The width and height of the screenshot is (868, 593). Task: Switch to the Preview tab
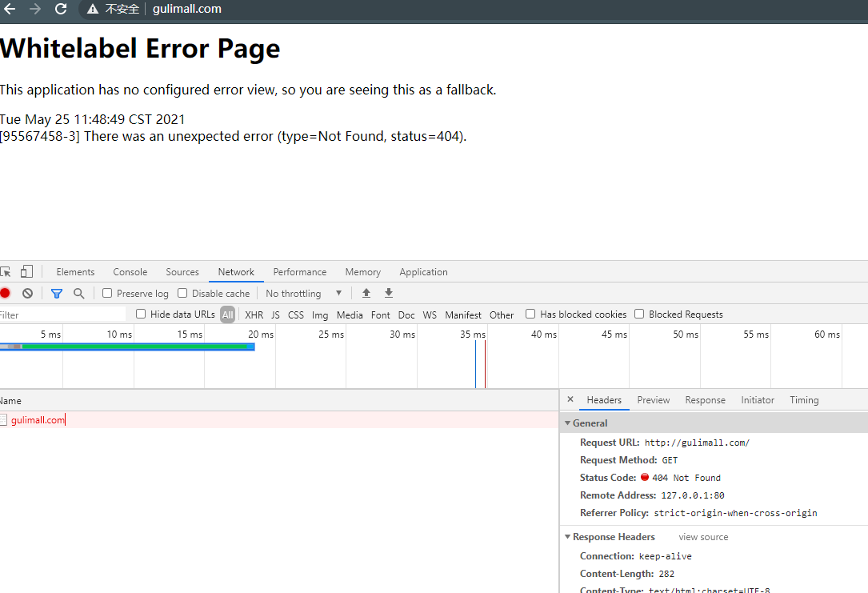[x=654, y=400]
